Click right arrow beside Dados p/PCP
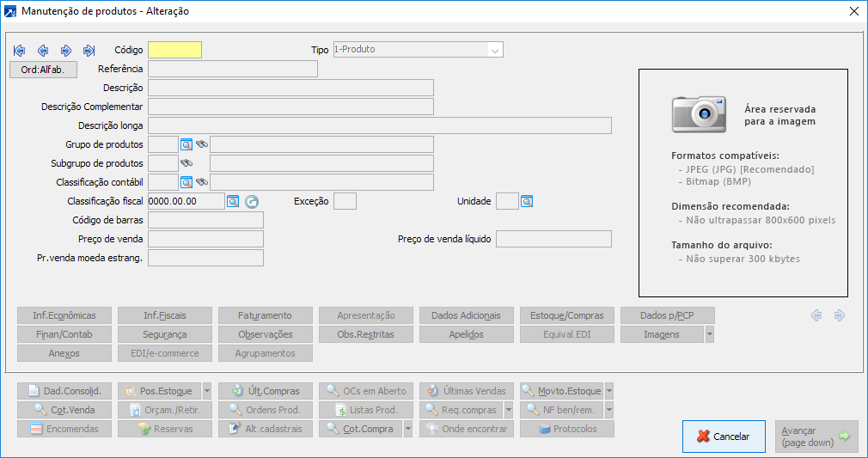868x458 pixels. [840, 315]
